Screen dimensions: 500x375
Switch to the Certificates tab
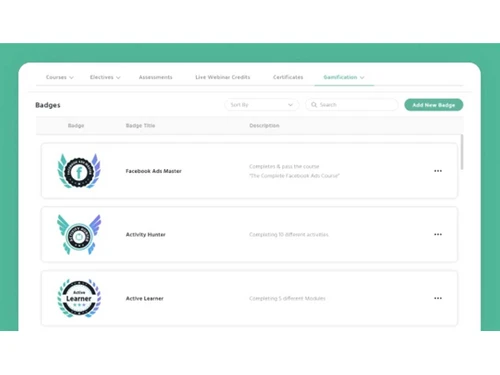click(288, 77)
